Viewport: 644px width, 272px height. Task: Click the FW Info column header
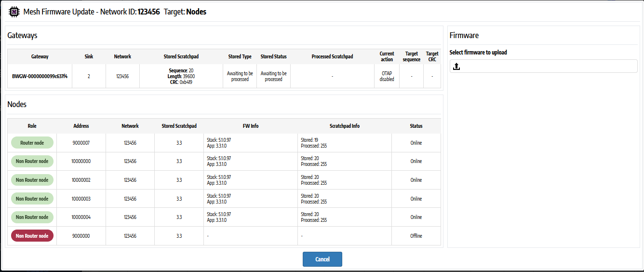click(251, 126)
